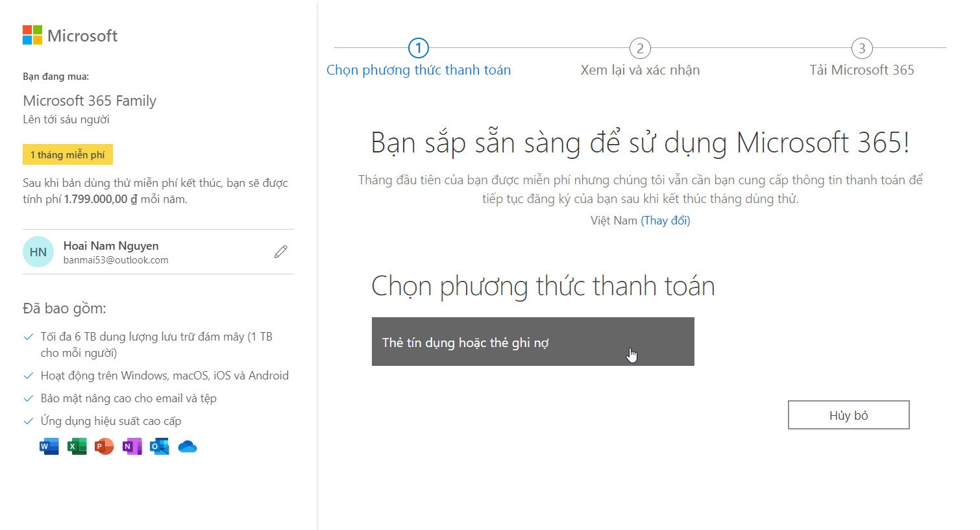This screenshot has height=530, width=980.
Task: Click the step 3 circle indicator
Action: [862, 48]
